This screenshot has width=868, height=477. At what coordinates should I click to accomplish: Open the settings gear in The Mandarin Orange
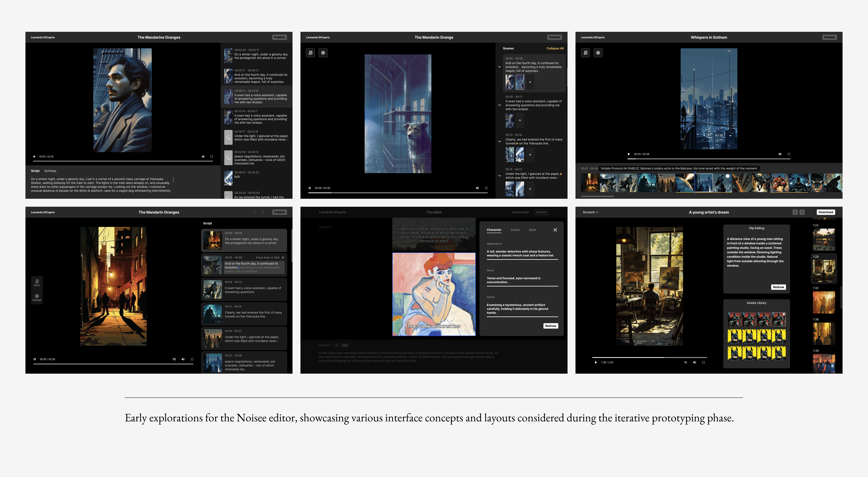tap(323, 53)
